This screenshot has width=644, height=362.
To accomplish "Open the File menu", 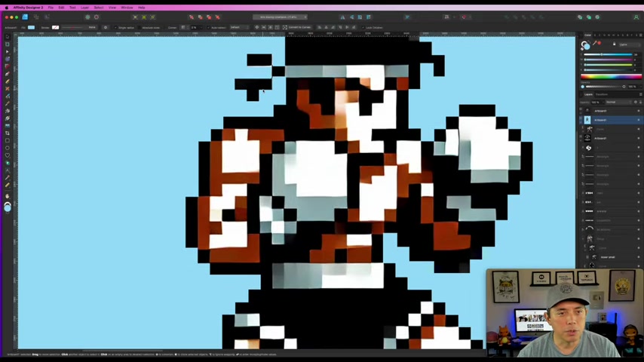I will tap(51, 8).
